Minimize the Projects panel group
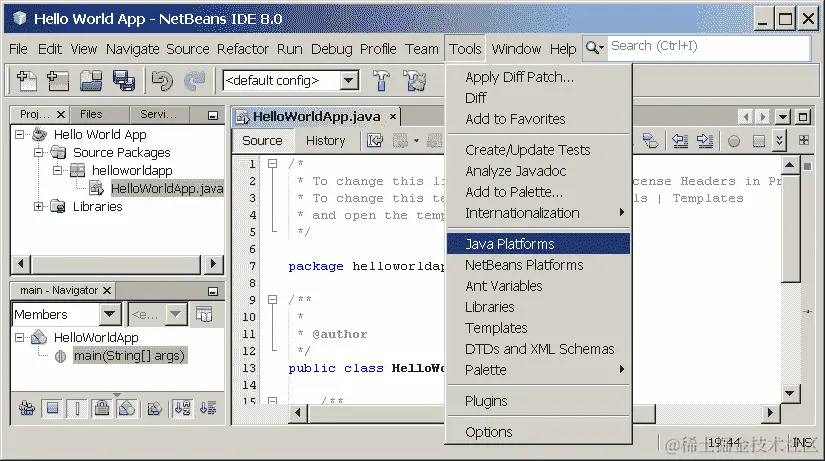This screenshot has width=825, height=461. (x=213, y=115)
